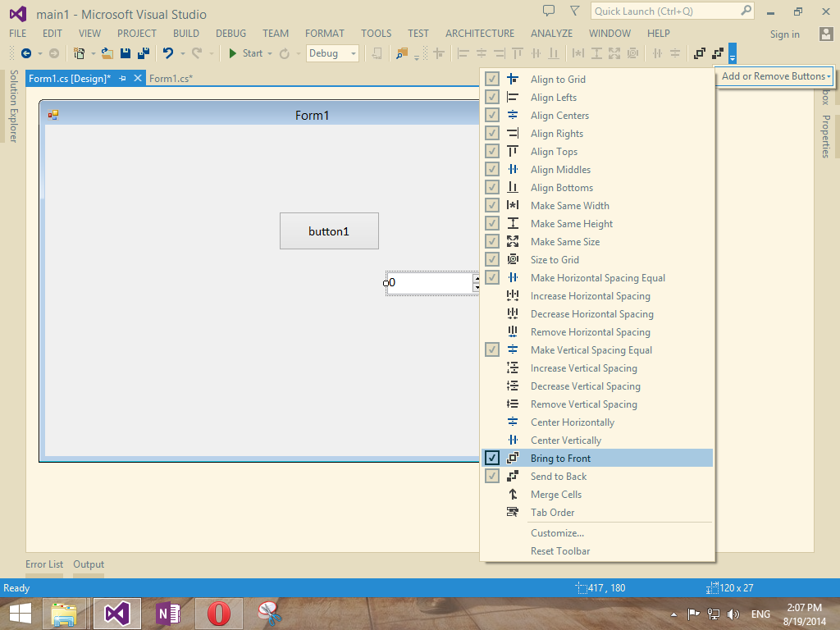Open the Add or Remove Buttons dropdown
This screenshot has height=630, width=840.
(776, 76)
